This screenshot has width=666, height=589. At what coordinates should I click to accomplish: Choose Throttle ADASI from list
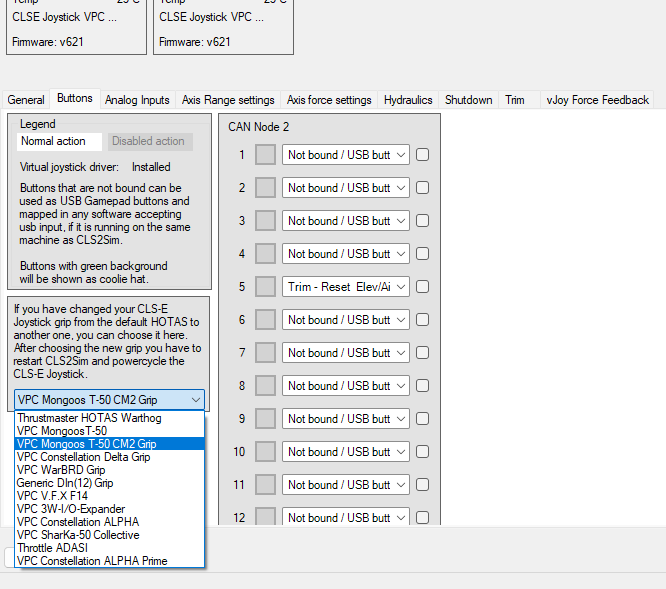click(x=109, y=548)
